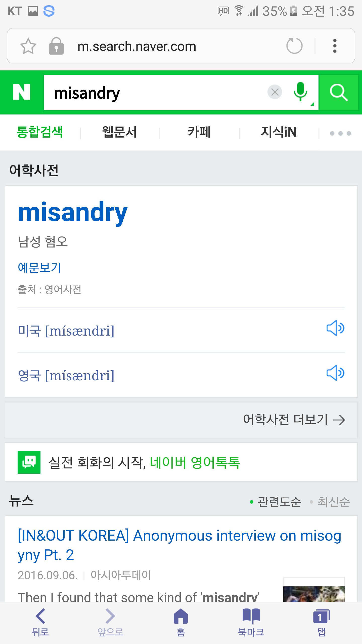
Task: Tap the bookmark star icon
Action: (x=28, y=46)
